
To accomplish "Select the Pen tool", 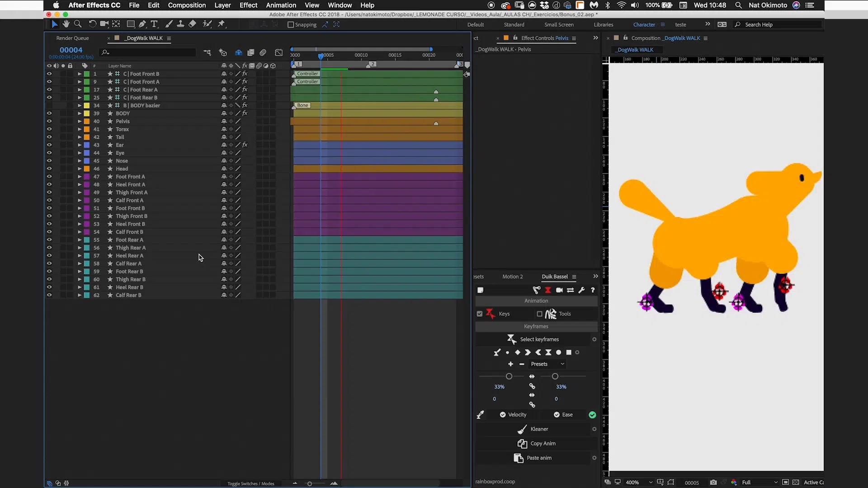I will pyautogui.click(x=142, y=24).
